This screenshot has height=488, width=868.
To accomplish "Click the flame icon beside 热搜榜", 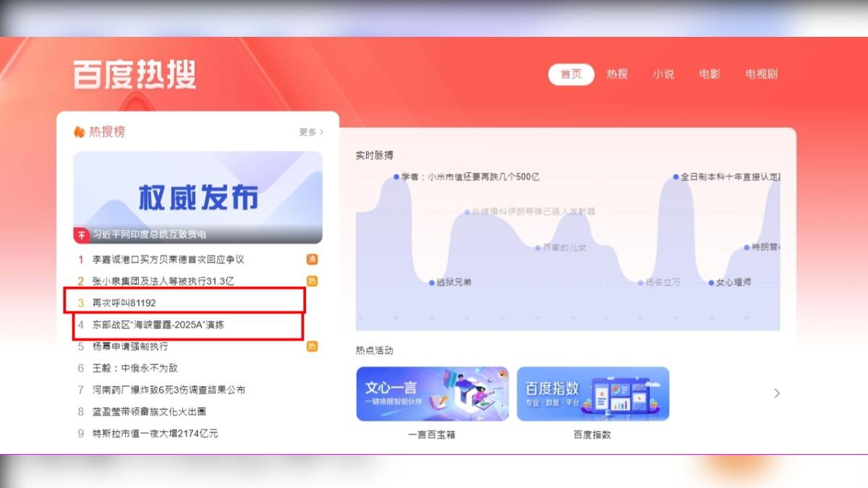I will pyautogui.click(x=80, y=132).
